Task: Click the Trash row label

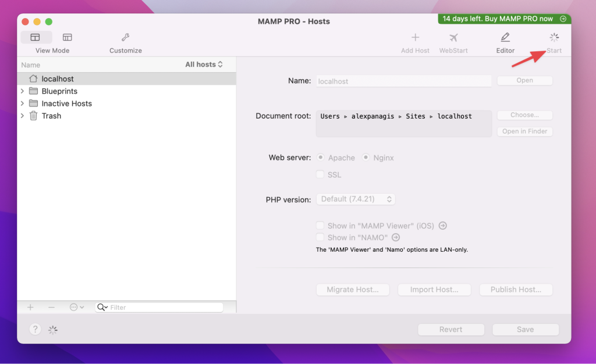Action: 51,116
